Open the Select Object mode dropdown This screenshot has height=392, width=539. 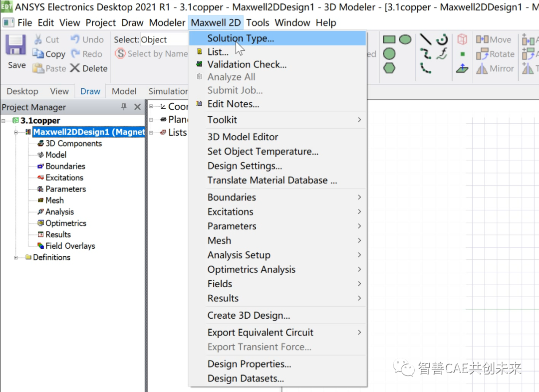164,39
